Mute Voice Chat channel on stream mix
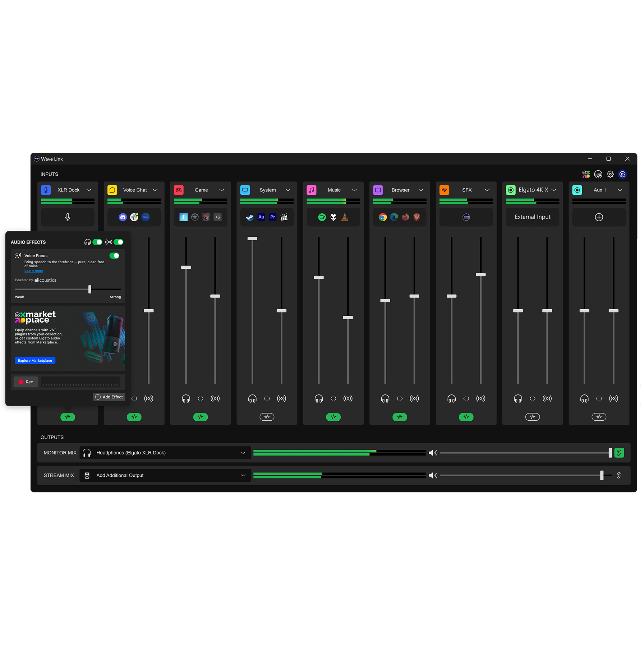 (149, 398)
